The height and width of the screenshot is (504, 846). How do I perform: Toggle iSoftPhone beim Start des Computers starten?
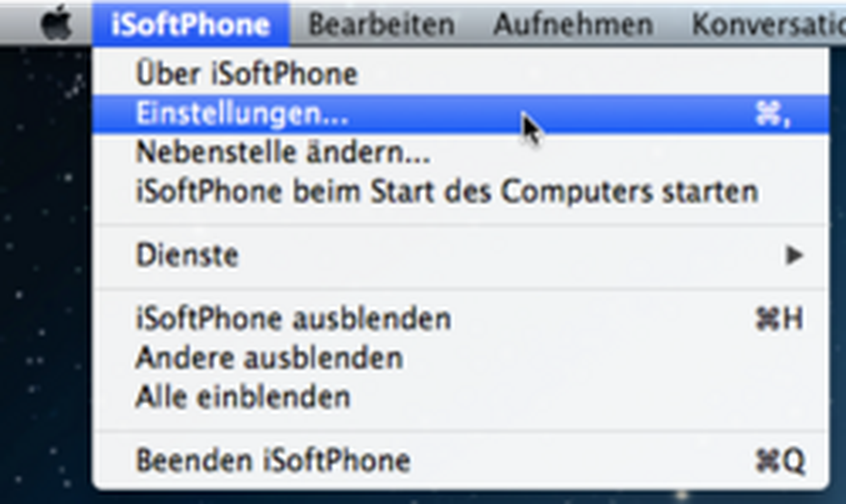[461, 192]
